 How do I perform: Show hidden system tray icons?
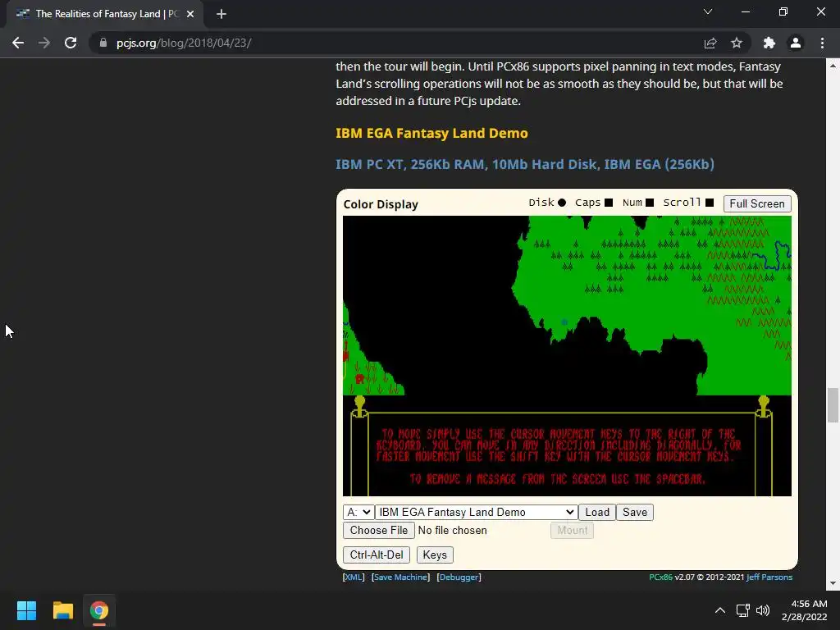720,610
